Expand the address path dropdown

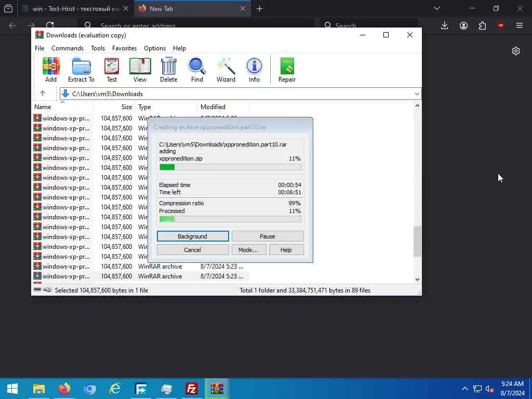(x=417, y=94)
